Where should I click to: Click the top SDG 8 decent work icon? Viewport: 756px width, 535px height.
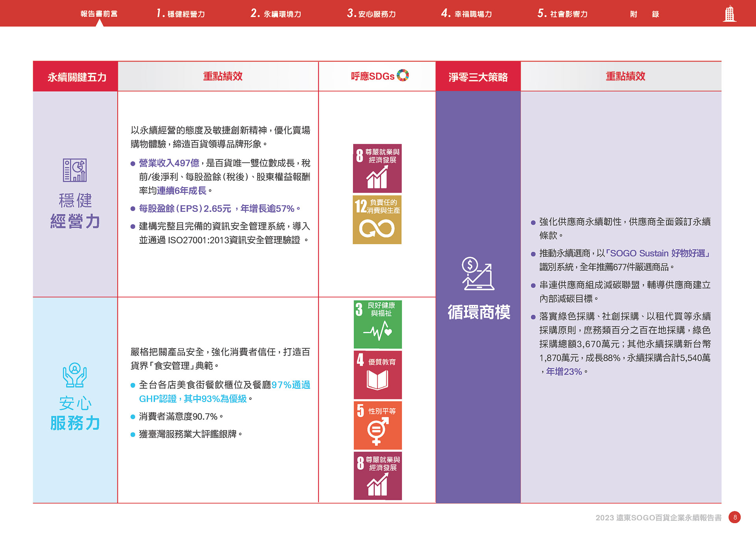(x=377, y=168)
